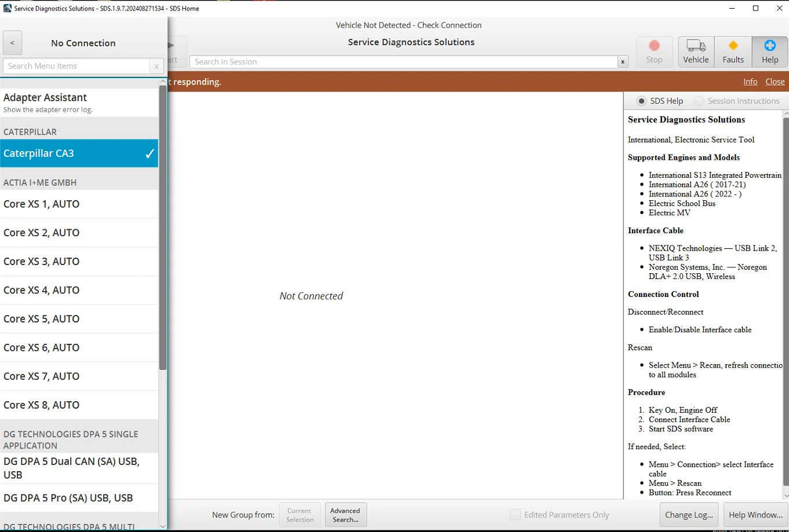This screenshot has height=532, width=789.
Task: Choose Core XS 3, AUTO adapter
Action: point(79,262)
